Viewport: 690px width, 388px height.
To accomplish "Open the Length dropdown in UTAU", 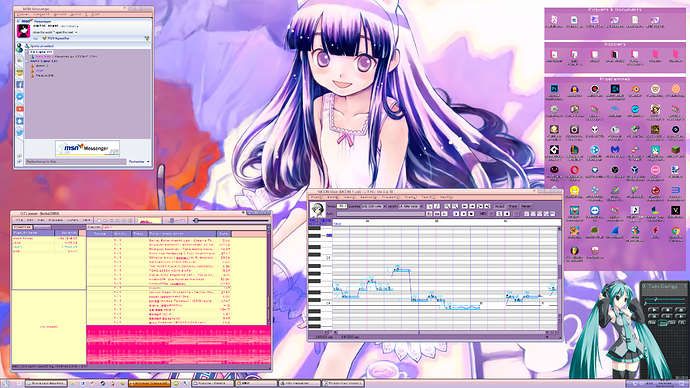I will pos(411,206).
